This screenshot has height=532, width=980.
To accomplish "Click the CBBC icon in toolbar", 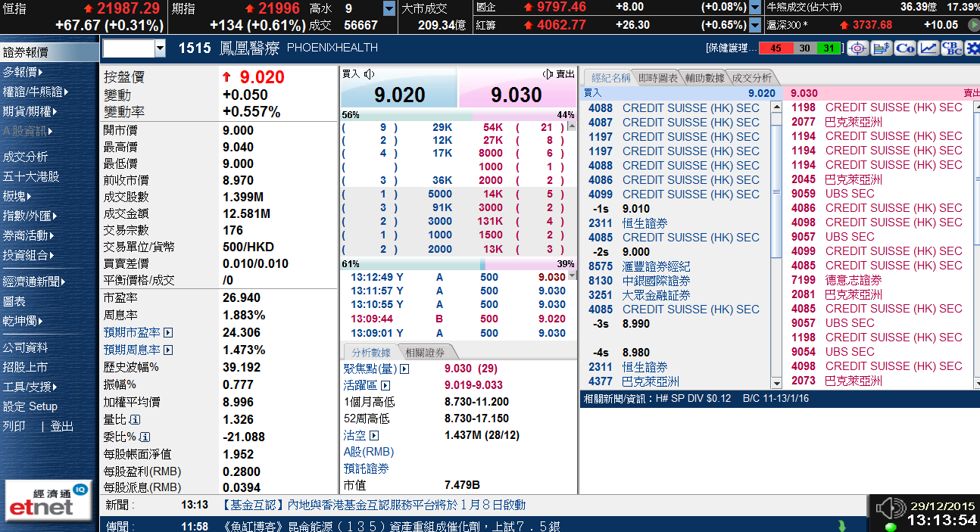I will [x=951, y=48].
